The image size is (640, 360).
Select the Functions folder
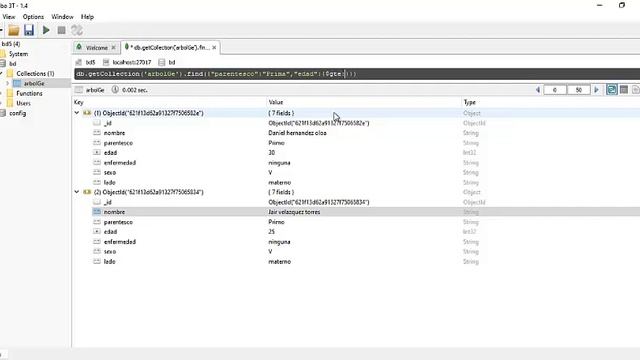[29, 93]
